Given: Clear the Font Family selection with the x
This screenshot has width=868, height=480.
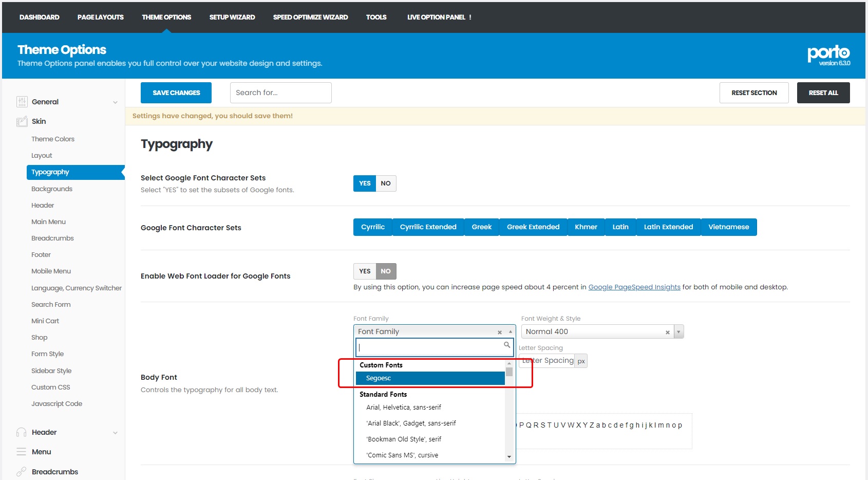Looking at the screenshot, I should point(499,333).
